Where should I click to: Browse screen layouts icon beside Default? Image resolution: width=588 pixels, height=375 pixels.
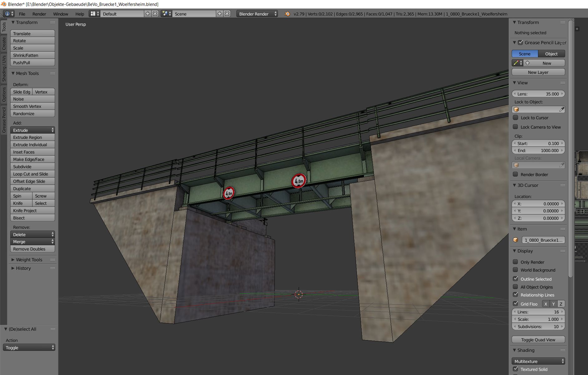(x=95, y=14)
